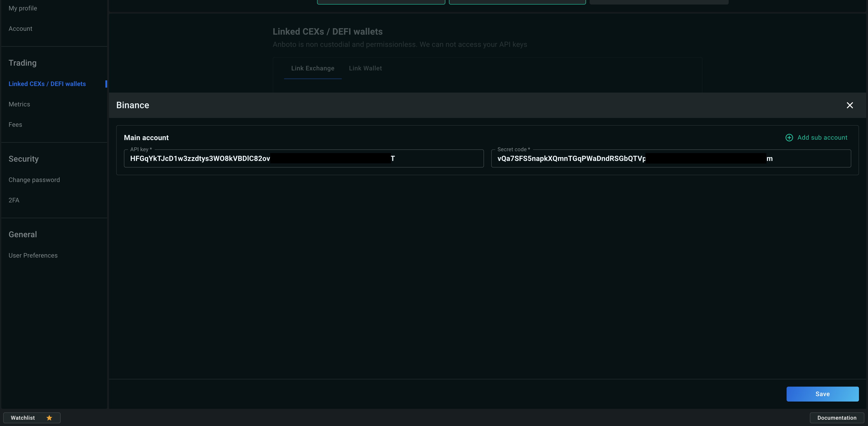
Task: Switch to the Link Exchange tab
Action: click(313, 68)
